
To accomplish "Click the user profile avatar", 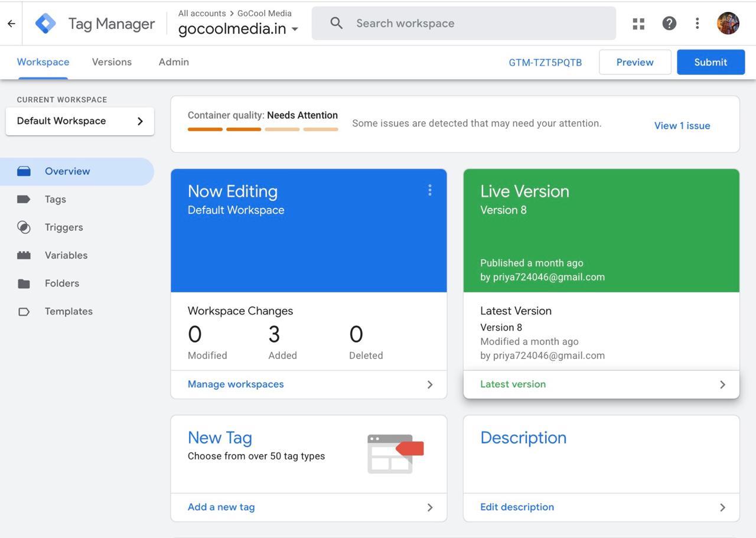I will click(728, 24).
